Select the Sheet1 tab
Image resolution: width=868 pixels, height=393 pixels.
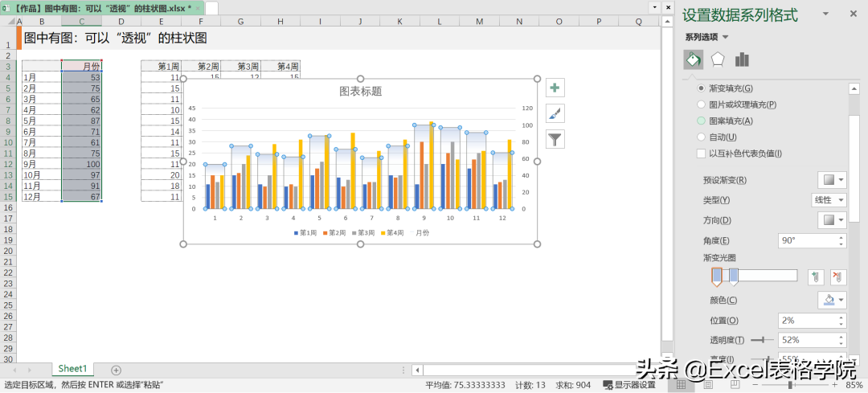tap(73, 369)
